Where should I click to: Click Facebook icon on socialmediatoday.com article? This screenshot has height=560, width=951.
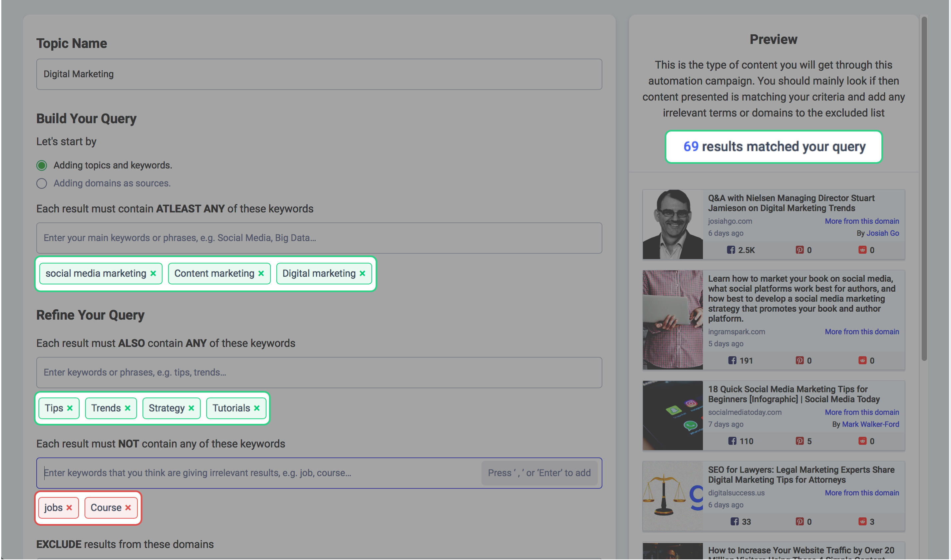click(x=732, y=441)
